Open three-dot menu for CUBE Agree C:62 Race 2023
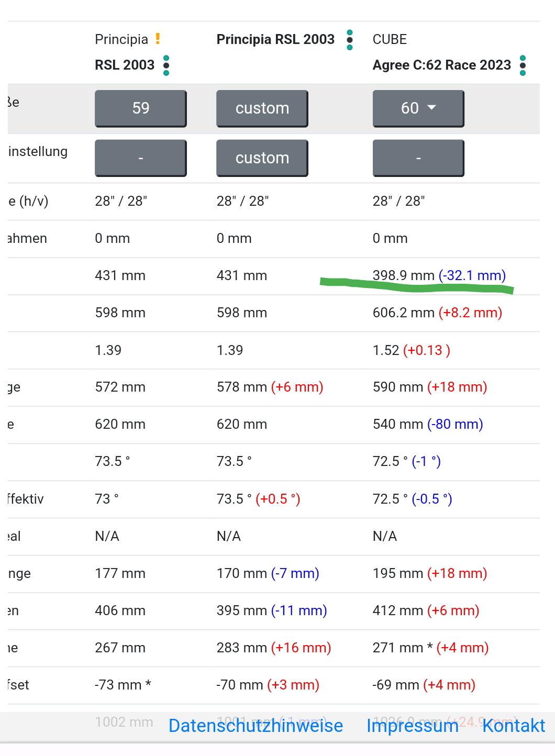Image resolution: width=555 pixels, height=756 pixels. coord(522,65)
